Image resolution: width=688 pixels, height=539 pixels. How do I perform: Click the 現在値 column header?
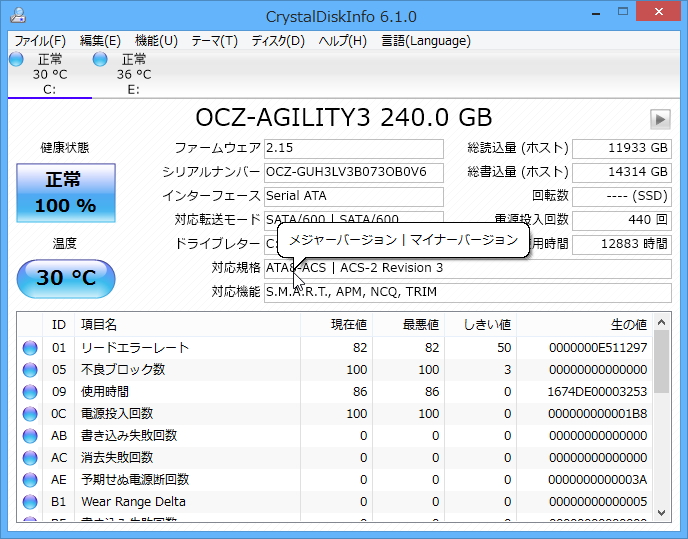tap(337, 325)
